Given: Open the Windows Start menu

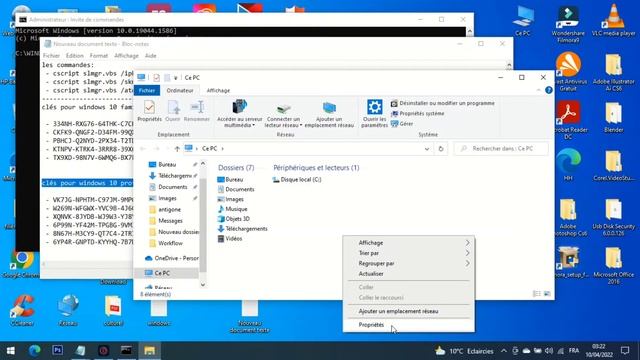Looking at the screenshot, I should pos(11,351).
